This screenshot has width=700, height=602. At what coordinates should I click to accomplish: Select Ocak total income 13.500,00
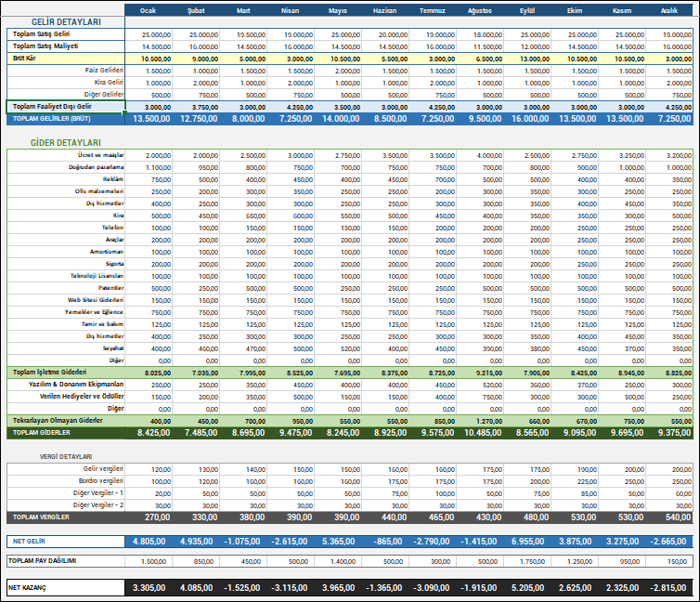coord(151,119)
